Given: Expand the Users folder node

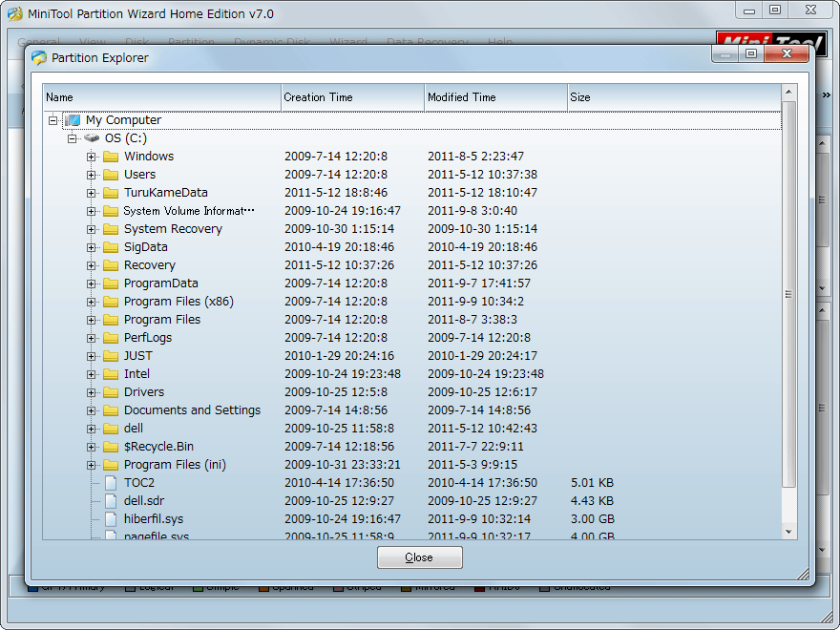Looking at the screenshot, I should 91,176.
